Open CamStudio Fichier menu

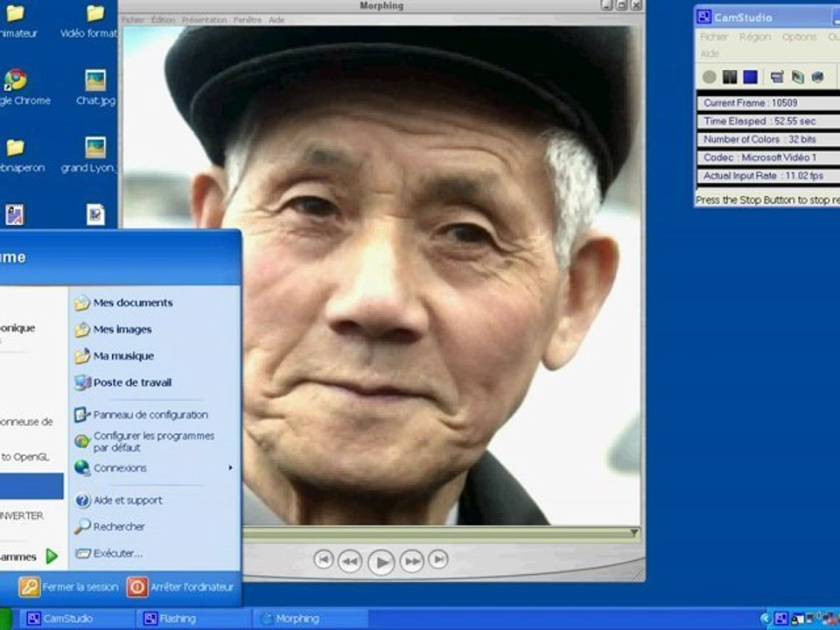pyautogui.click(x=714, y=37)
